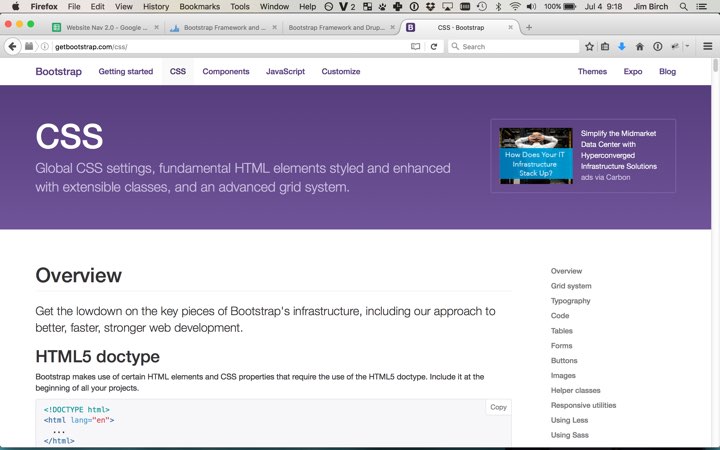
Task: Click the toolbar icon left of dropdown arrow
Action: (675, 46)
